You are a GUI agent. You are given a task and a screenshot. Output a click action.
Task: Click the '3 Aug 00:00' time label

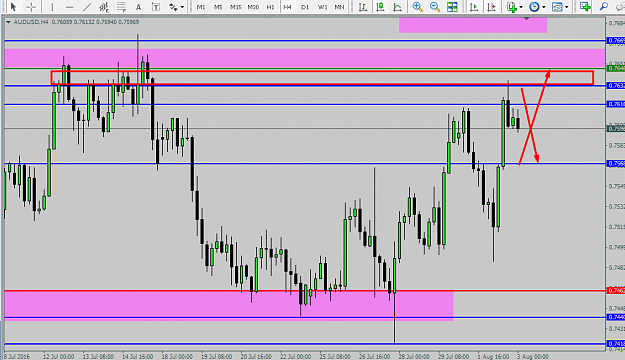(533, 356)
